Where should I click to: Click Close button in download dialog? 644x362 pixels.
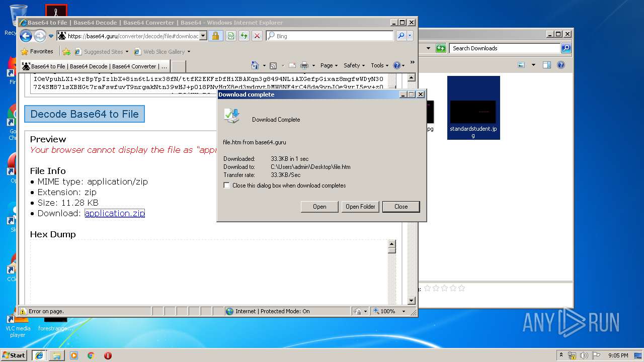pos(401,207)
